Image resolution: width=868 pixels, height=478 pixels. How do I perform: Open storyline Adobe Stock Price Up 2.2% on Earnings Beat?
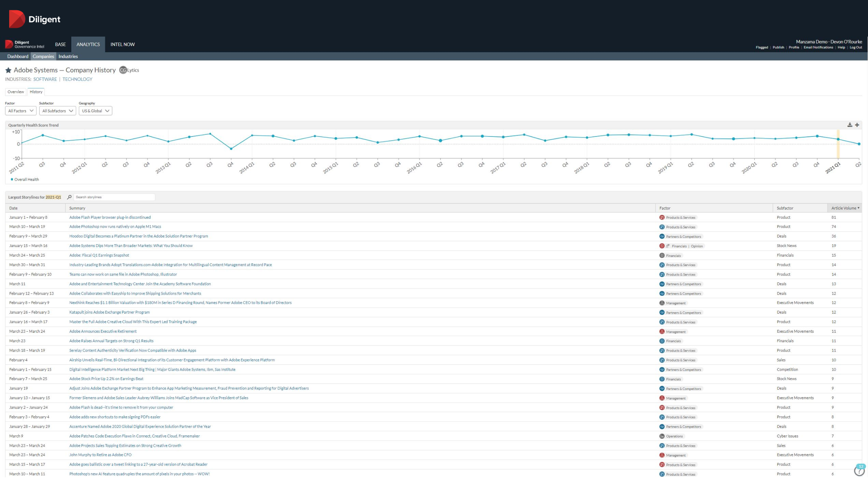[x=106, y=379]
